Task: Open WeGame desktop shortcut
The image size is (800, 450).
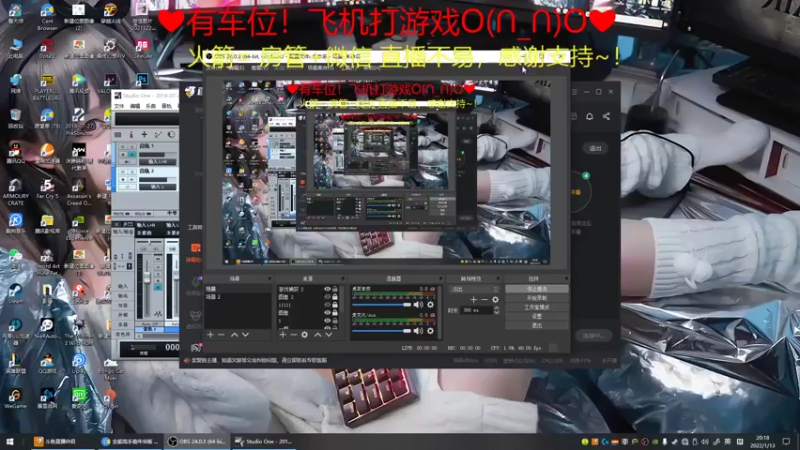Action: tap(15, 398)
